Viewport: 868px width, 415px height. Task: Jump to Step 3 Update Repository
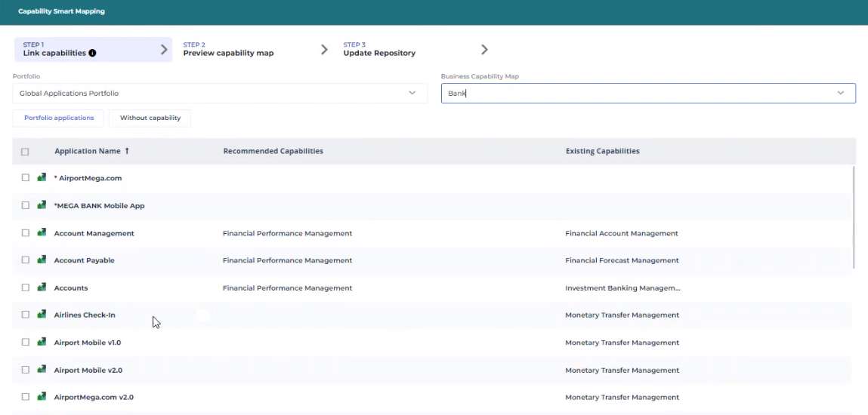tap(379, 50)
